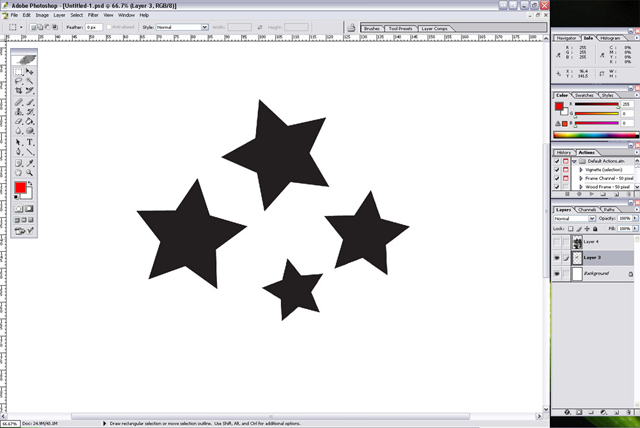The image size is (640, 428).
Task: Select the Pen tool
Action: pyautogui.click(x=18, y=152)
